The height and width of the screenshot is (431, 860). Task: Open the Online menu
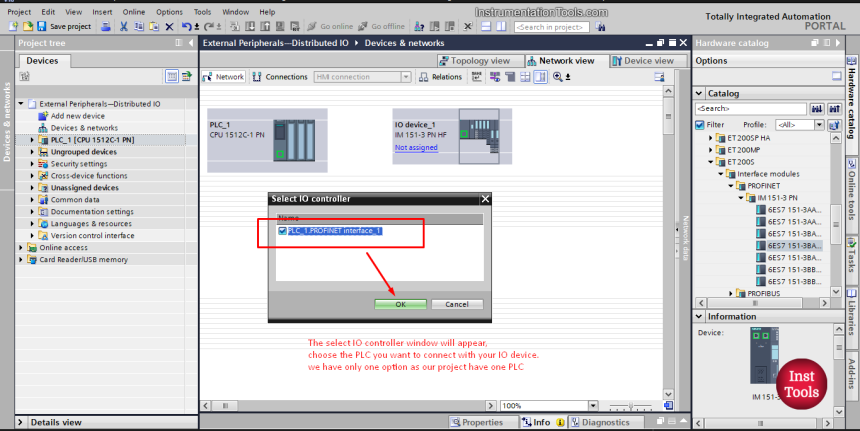(134, 12)
